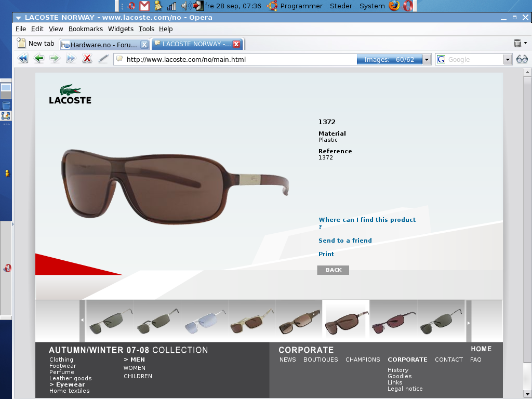Click Where can I find this product link
Screen dimensions: 532x399
(367, 223)
